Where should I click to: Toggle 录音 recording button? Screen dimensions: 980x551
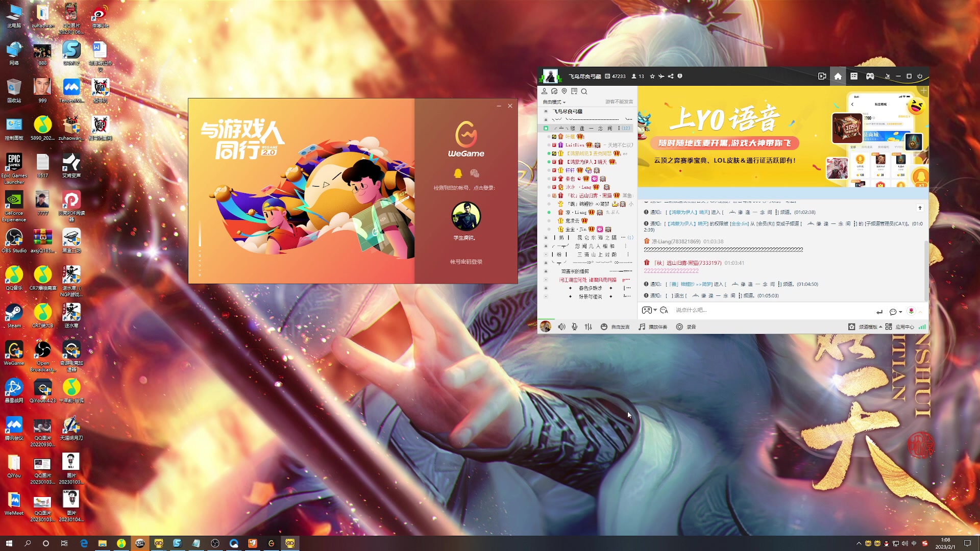pos(686,327)
